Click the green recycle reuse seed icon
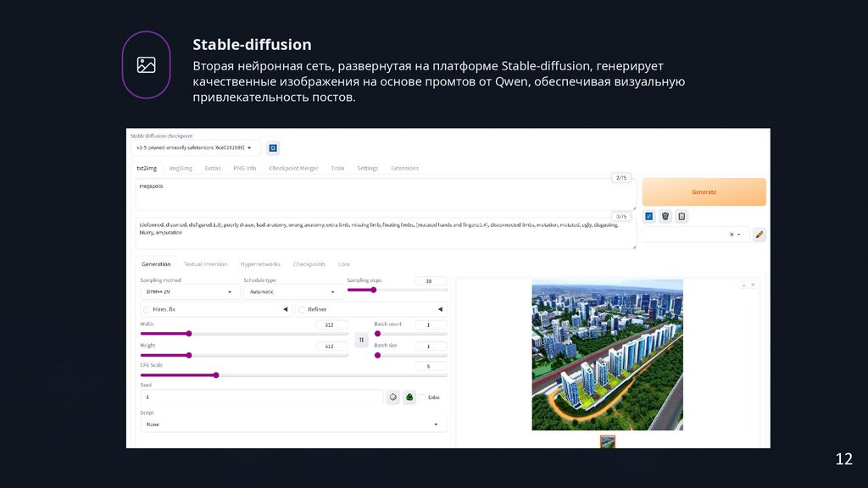Image resolution: width=868 pixels, height=488 pixels. 409,396
